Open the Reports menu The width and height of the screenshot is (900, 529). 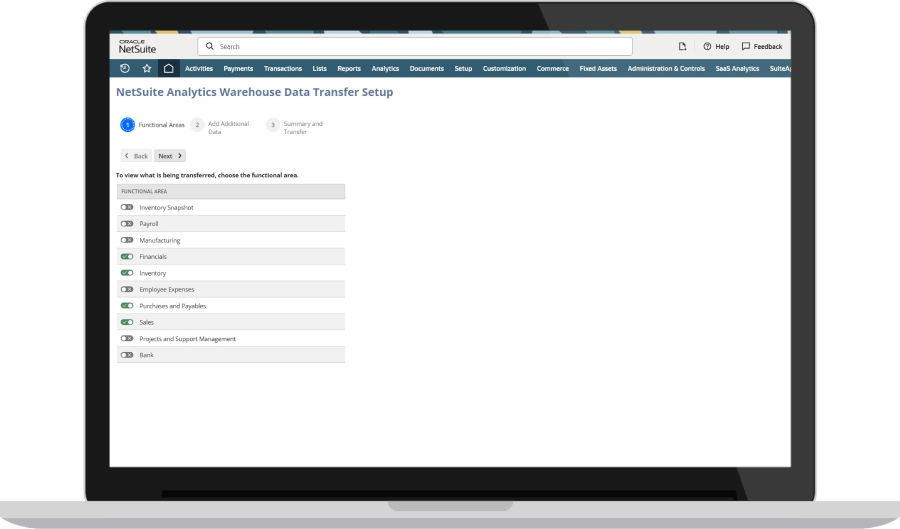pos(349,69)
